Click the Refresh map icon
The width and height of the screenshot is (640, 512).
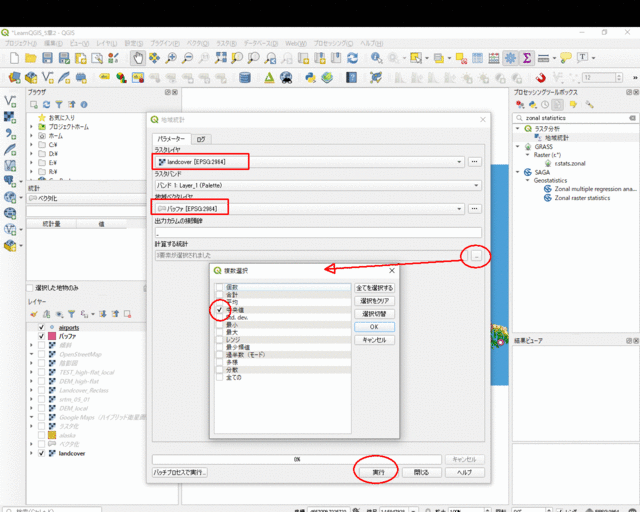(353, 58)
